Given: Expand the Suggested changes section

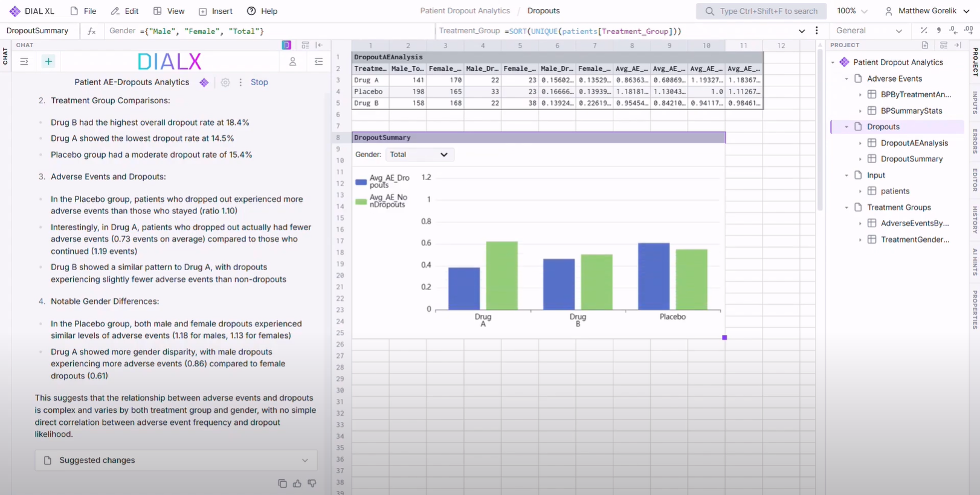Looking at the screenshot, I should pyautogui.click(x=176, y=461).
